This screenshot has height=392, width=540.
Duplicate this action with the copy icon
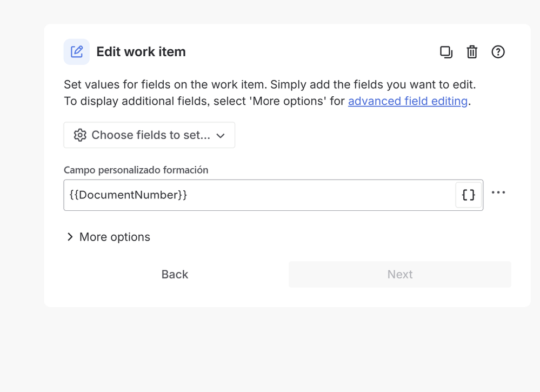[446, 52]
